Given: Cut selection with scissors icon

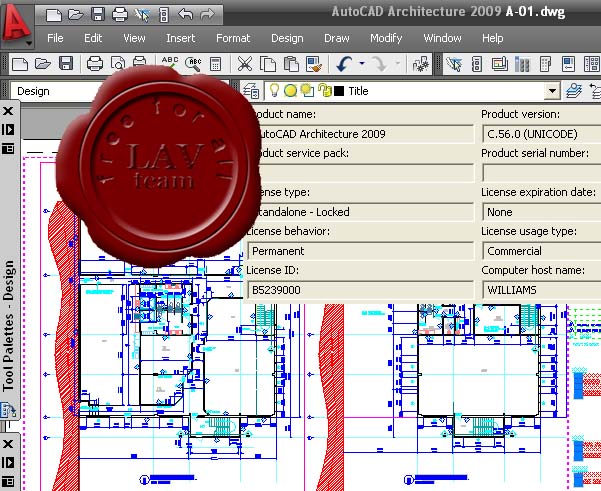Looking at the screenshot, I should (x=245, y=64).
